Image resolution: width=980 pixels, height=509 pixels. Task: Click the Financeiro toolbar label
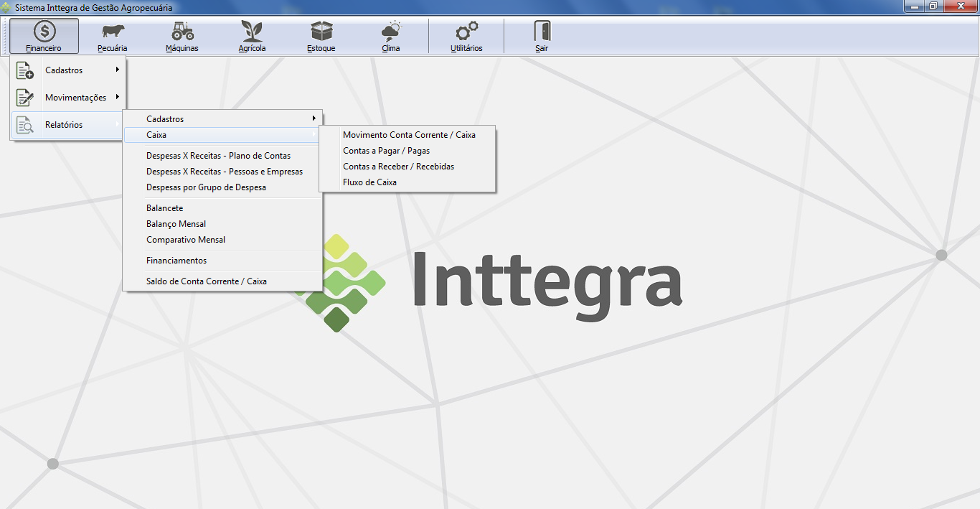tap(44, 49)
